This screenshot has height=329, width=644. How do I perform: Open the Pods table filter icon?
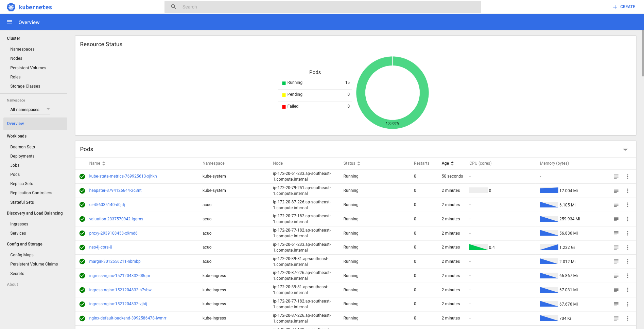[625, 149]
